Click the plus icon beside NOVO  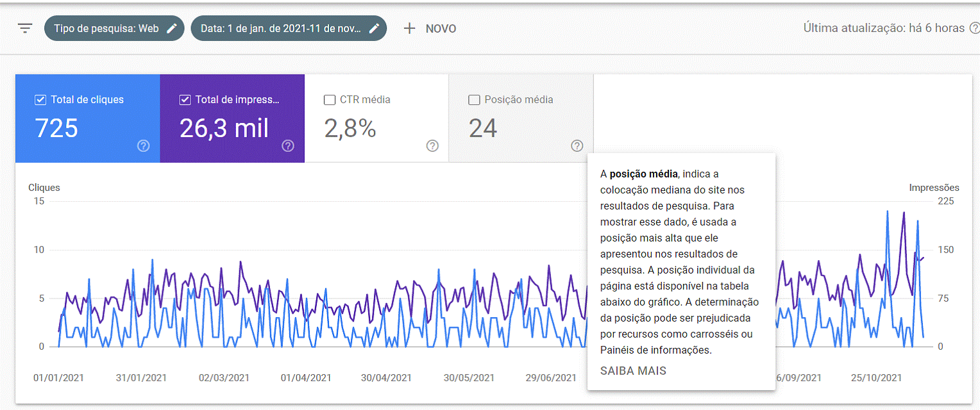409,28
